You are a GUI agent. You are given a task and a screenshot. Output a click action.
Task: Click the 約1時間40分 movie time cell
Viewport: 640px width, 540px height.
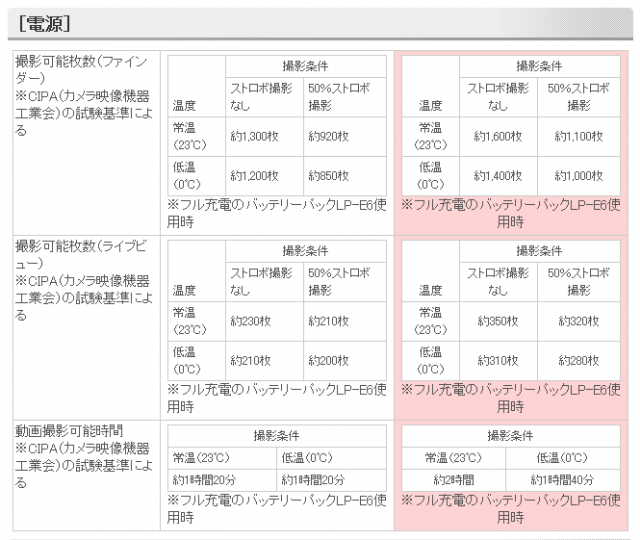coord(562,480)
